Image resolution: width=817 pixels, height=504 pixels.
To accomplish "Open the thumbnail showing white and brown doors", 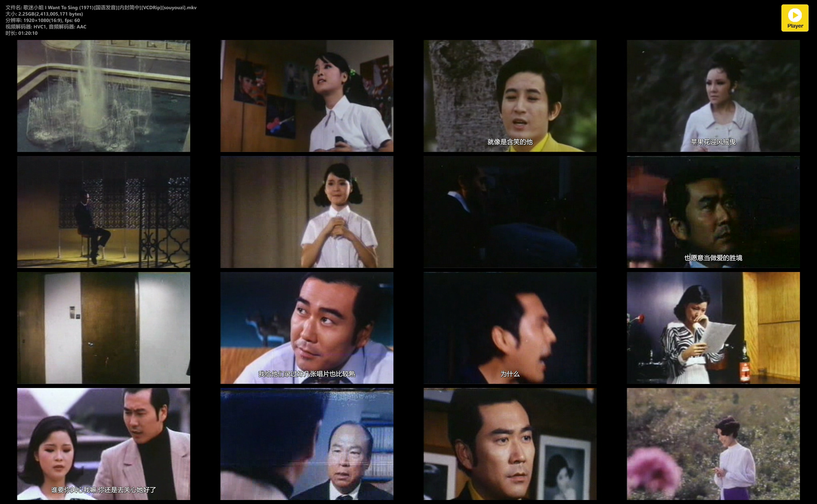I will 104,328.
